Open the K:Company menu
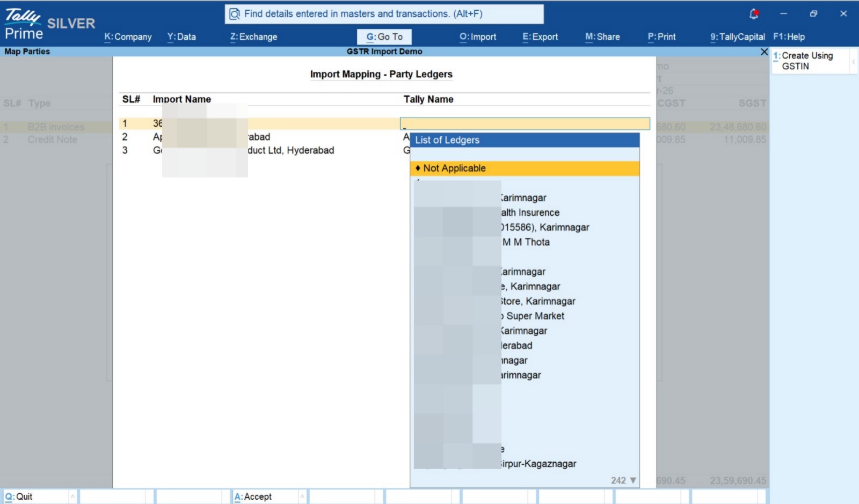The height and width of the screenshot is (504, 859). point(128,36)
